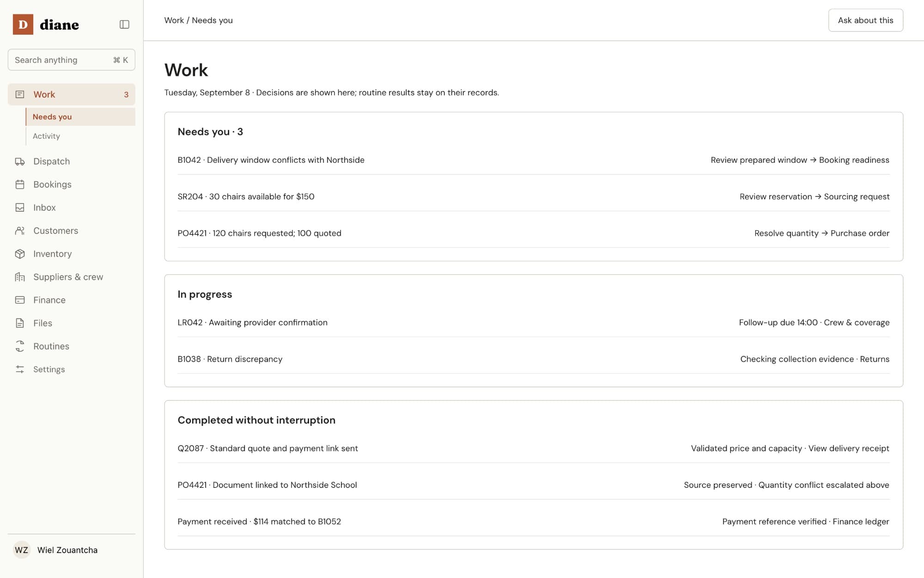Open the Inventory box icon
This screenshot has width=924, height=578.
pyautogui.click(x=20, y=254)
